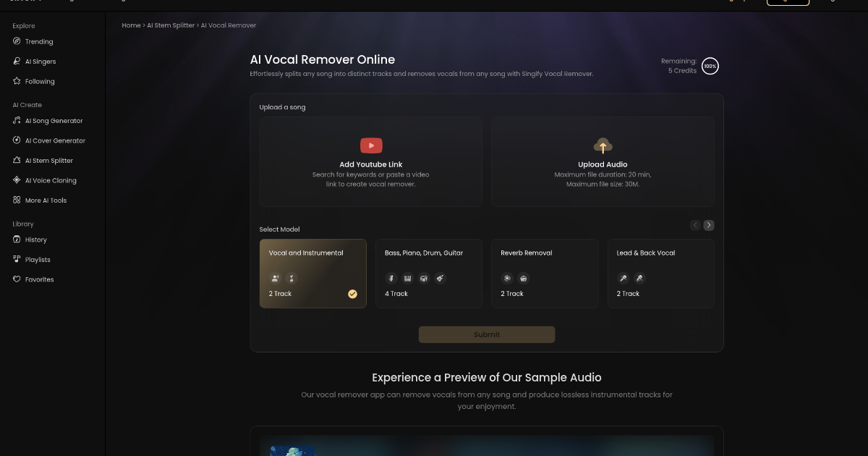View your History in the Library
868x456 pixels.
(x=34, y=240)
